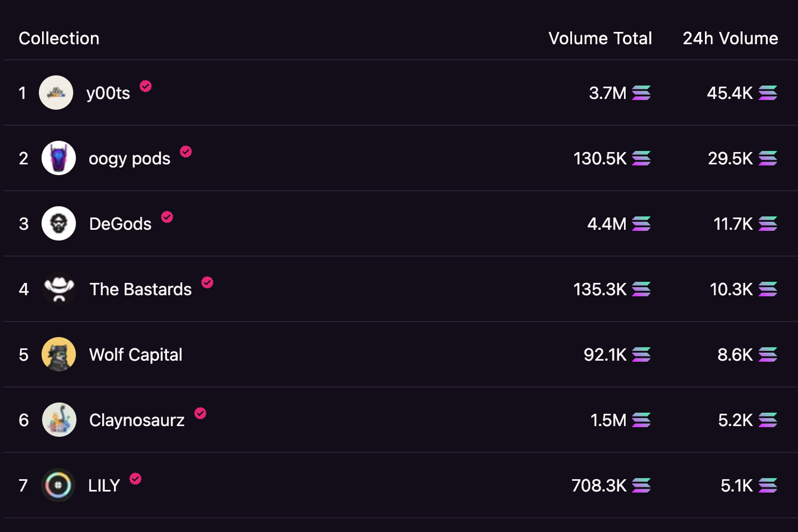Click the oogy pods collection avatar
This screenshot has height=532, width=798.
coord(59,158)
